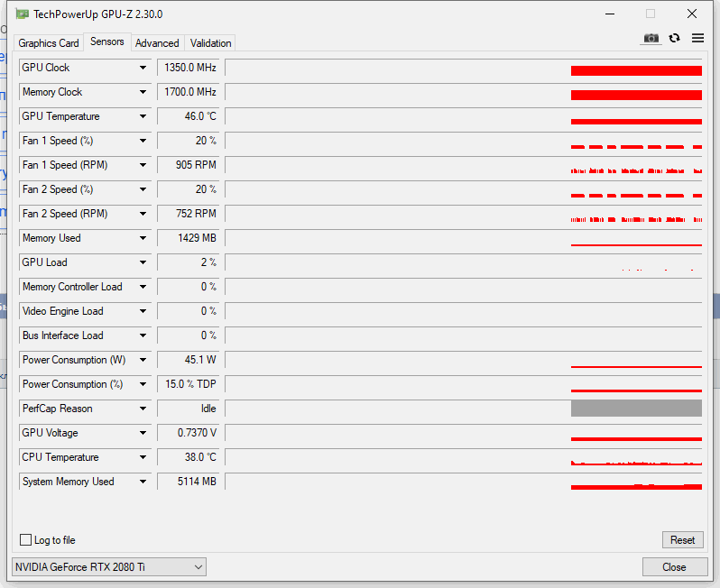
Task: Click the 1350.0 MHz GPU clock value
Action: coord(189,68)
